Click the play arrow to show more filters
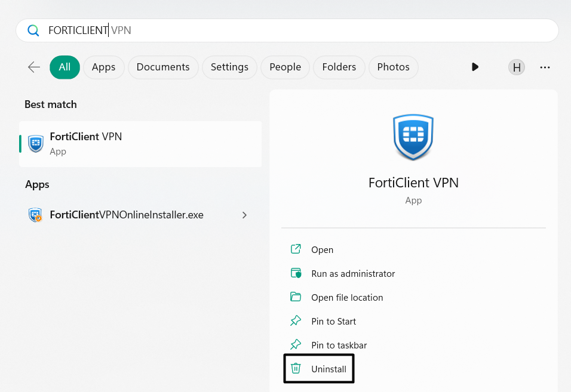Image resolution: width=571 pixels, height=392 pixels. point(475,67)
